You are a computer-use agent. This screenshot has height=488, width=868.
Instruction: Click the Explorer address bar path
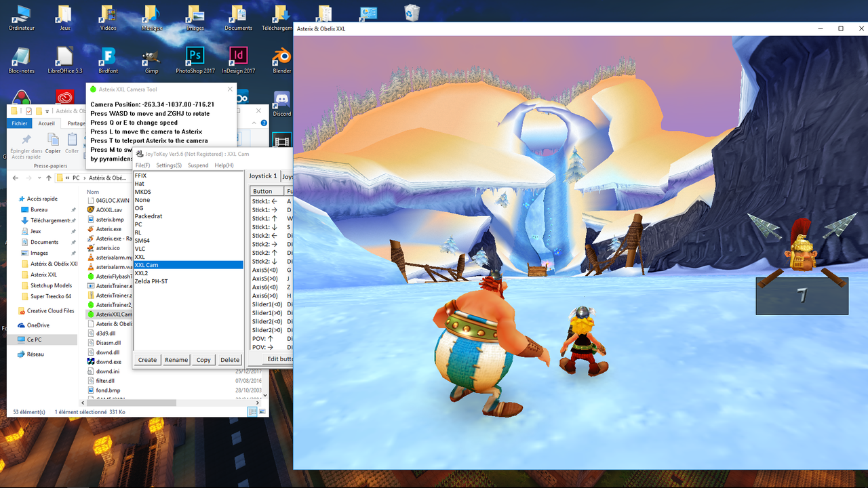point(94,178)
